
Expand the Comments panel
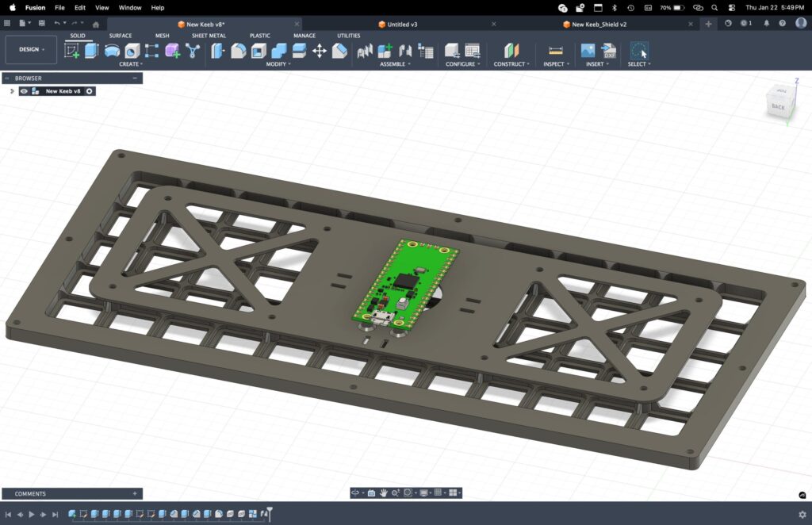tap(135, 493)
